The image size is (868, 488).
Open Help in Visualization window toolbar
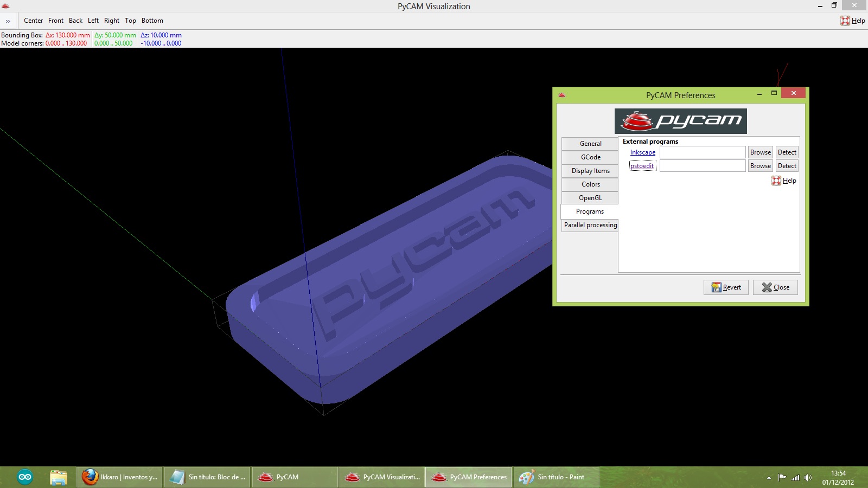pyautogui.click(x=853, y=21)
